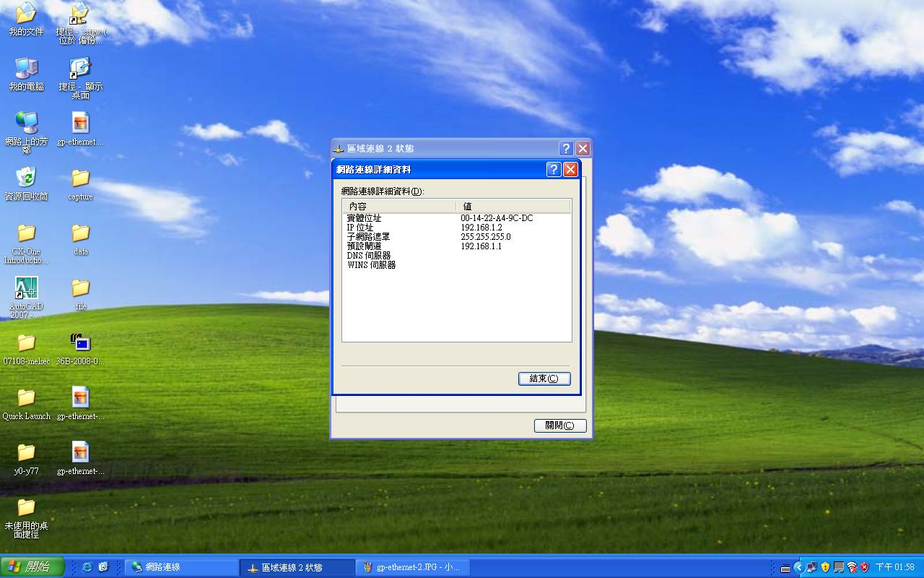Click the 關閉(C) button in status window
The height and width of the screenshot is (578, 924).
tap(559, 426)
